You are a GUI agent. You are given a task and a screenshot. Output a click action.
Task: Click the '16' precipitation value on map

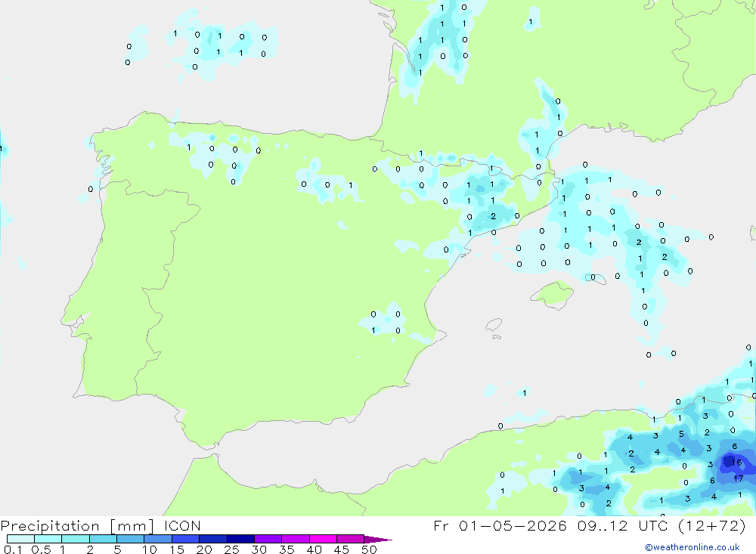click(x=736, y=463)
